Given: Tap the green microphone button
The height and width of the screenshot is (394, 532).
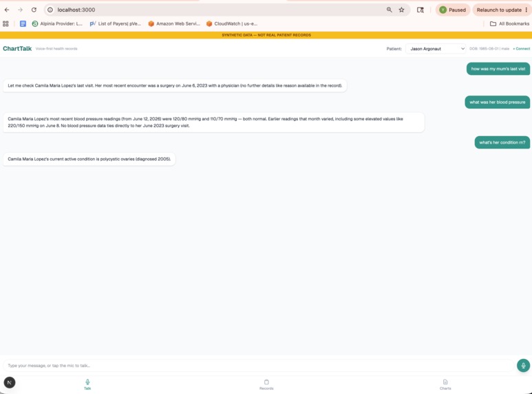Looking at the screenshot, I should 523,366.
